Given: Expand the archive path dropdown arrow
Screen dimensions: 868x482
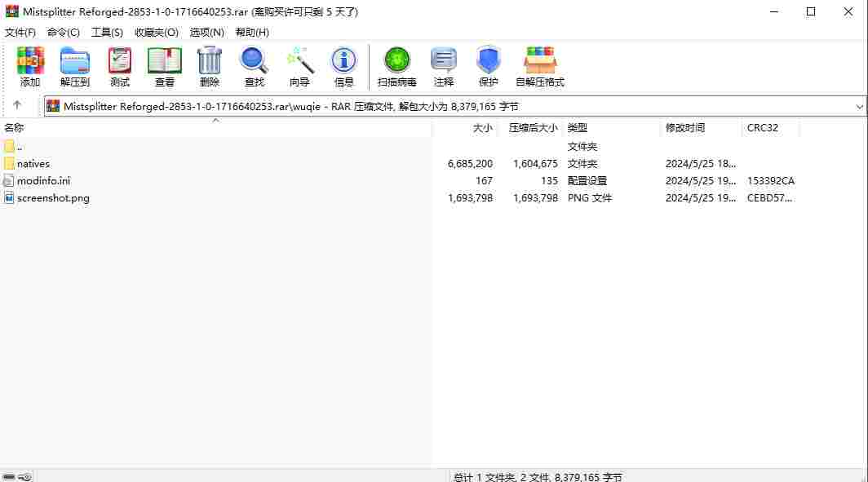Looking at the screenshot, I should (x=859, y=106).
